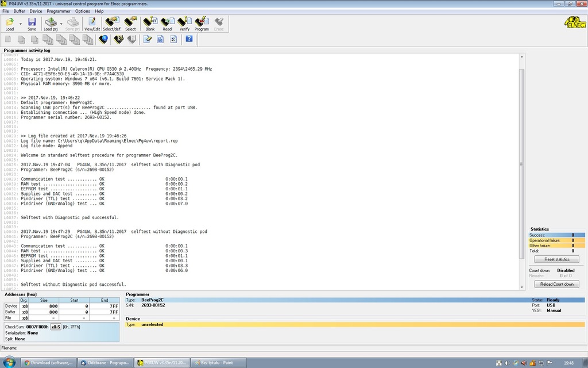Click the Verify device icon
This screenshot has height=368, width=588.
coord(184,24)
